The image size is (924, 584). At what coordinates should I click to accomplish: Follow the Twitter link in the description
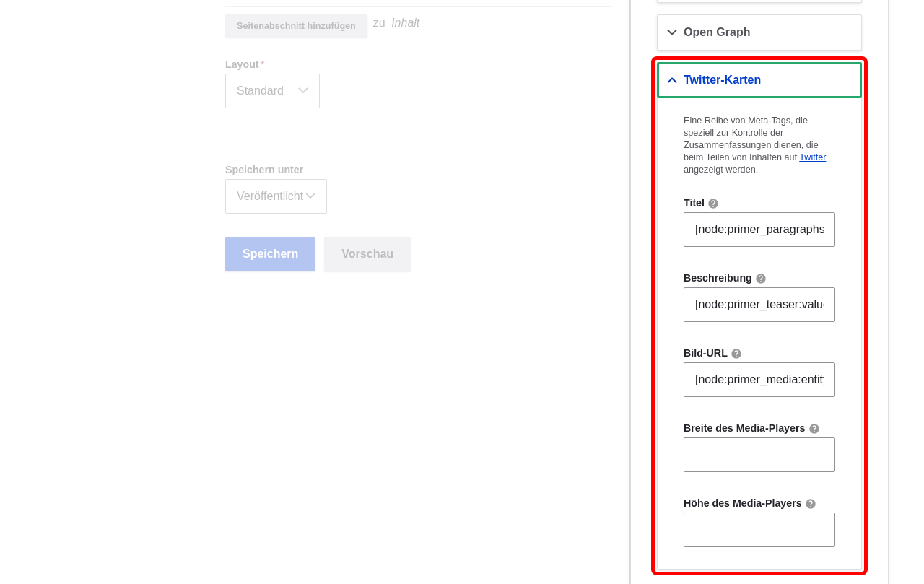tap(812, 157)
